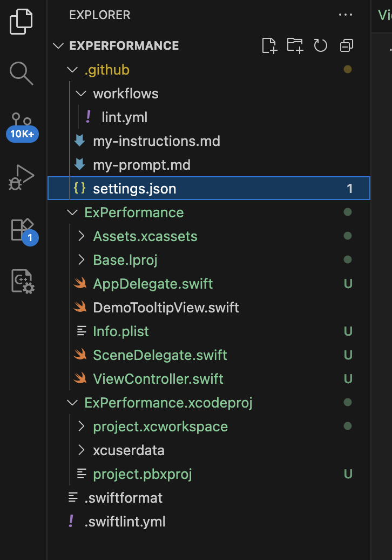Open the Search view icon
392x560 pixels.
22,72
